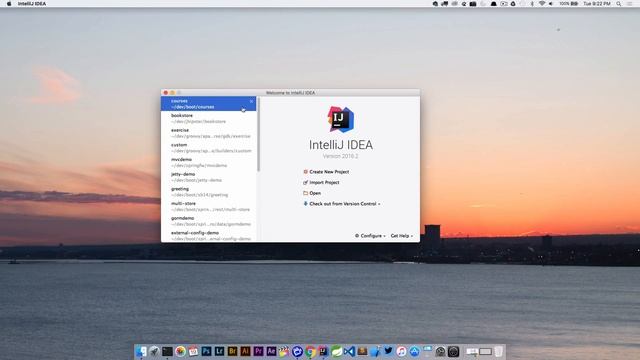Click the Wi-Fi status icon
Viewport: 640px width, 360px height.
click(x=542, y=4)
